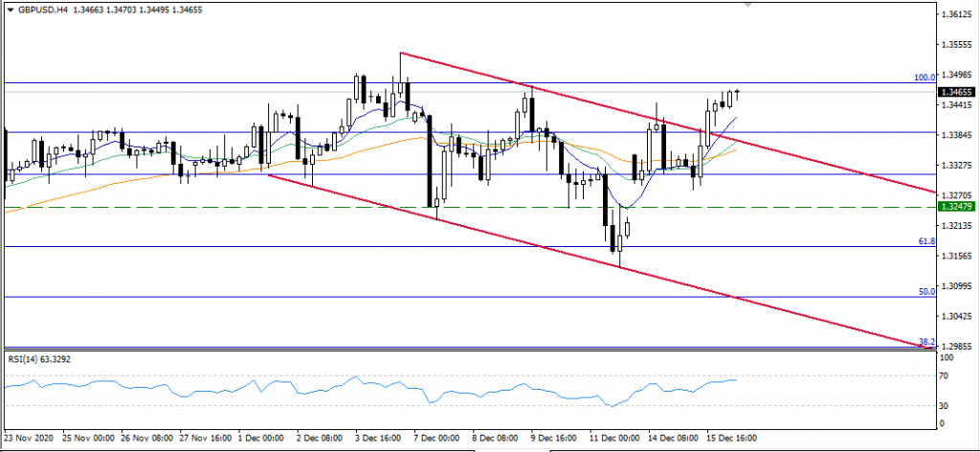Image resolution: width=980 pixels, height=452 pixels.
Task: Click the 15 Dec 16:00 time label
Action: point(730,437)
